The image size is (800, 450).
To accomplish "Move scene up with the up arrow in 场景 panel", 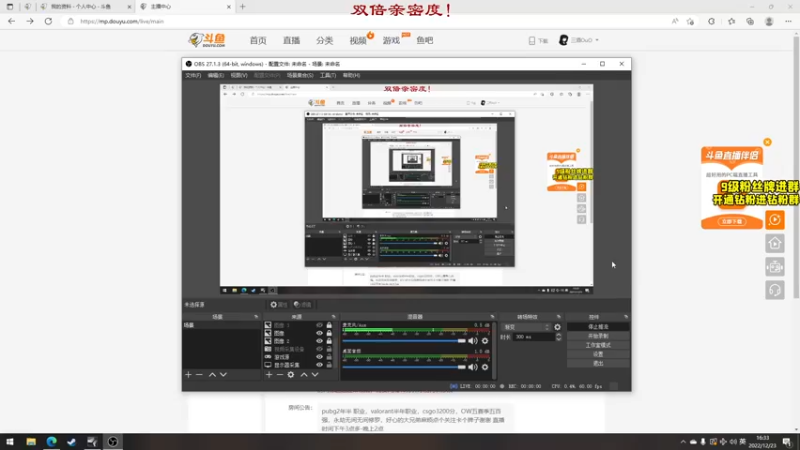I will click(212, 374).
